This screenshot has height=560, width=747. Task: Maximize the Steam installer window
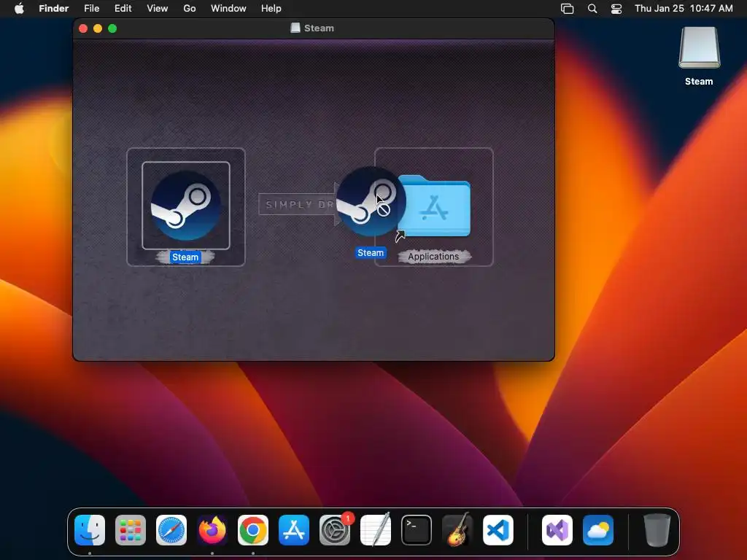point(112,28)
